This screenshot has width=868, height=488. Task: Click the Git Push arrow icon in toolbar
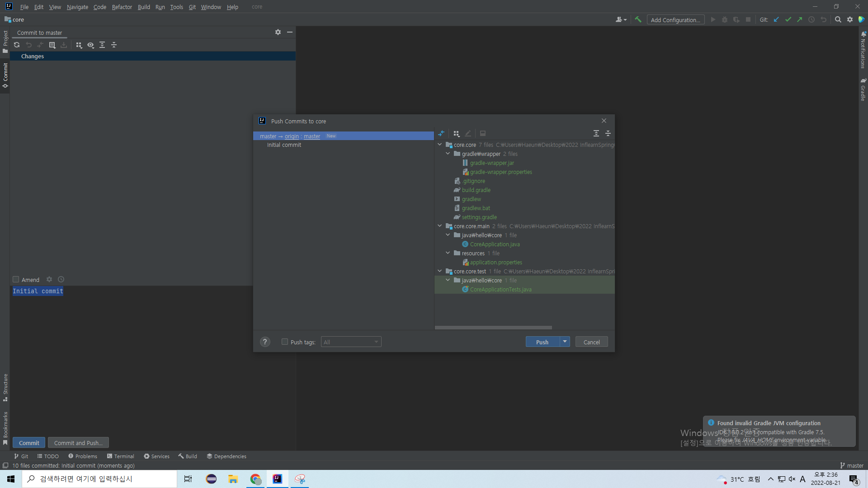(800, 19)
